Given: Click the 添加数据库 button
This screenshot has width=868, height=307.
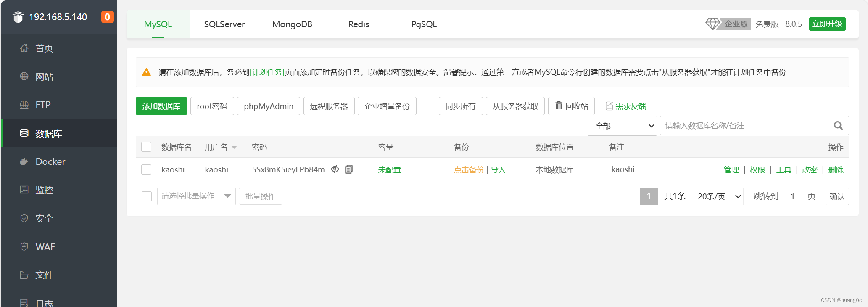Looking at the screenshot, I should click(x=161, y=106).
